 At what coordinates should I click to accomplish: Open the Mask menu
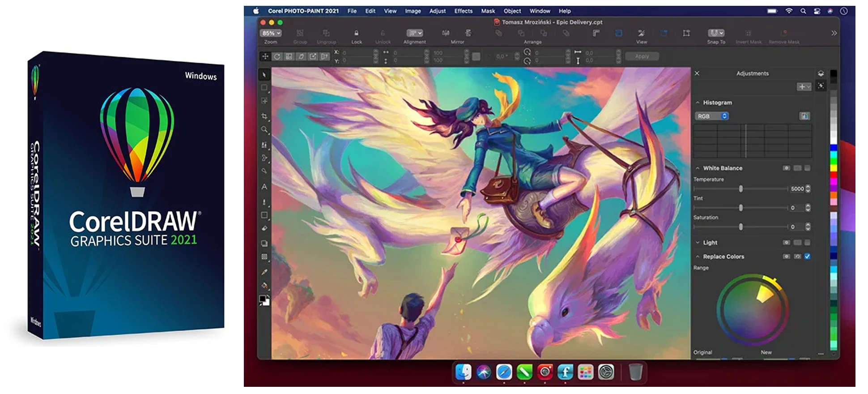488,11
